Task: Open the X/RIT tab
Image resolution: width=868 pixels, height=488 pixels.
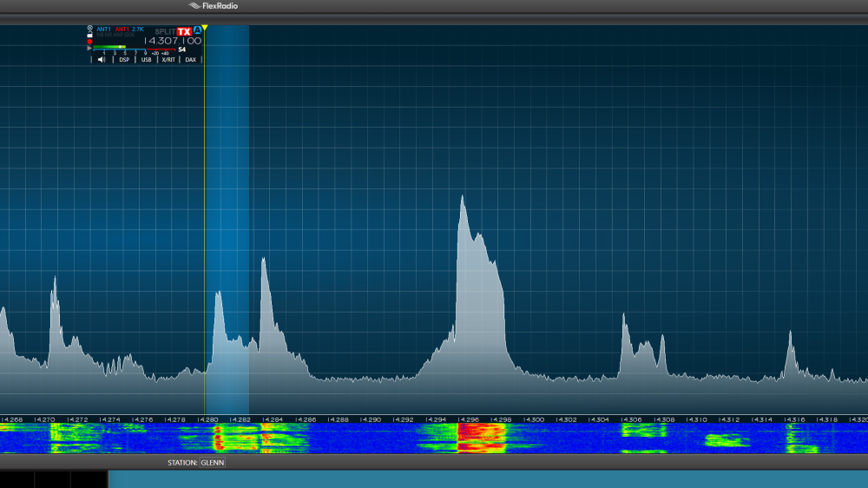Action: click(168, 60)
